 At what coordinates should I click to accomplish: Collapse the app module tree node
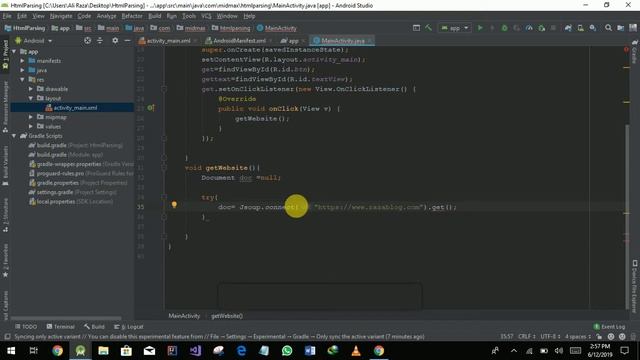click(x=14, y=51)
